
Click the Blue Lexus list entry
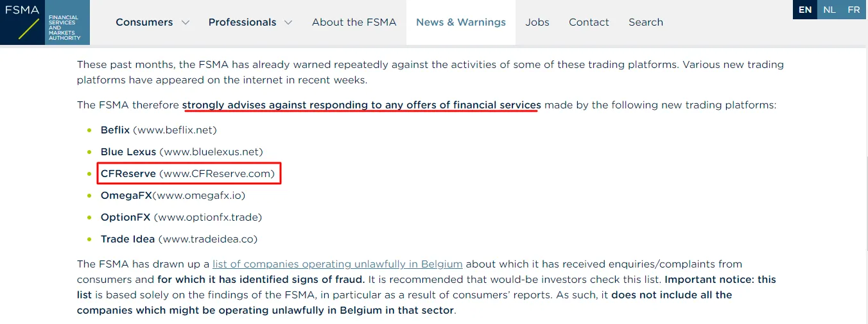click(182, 151)
